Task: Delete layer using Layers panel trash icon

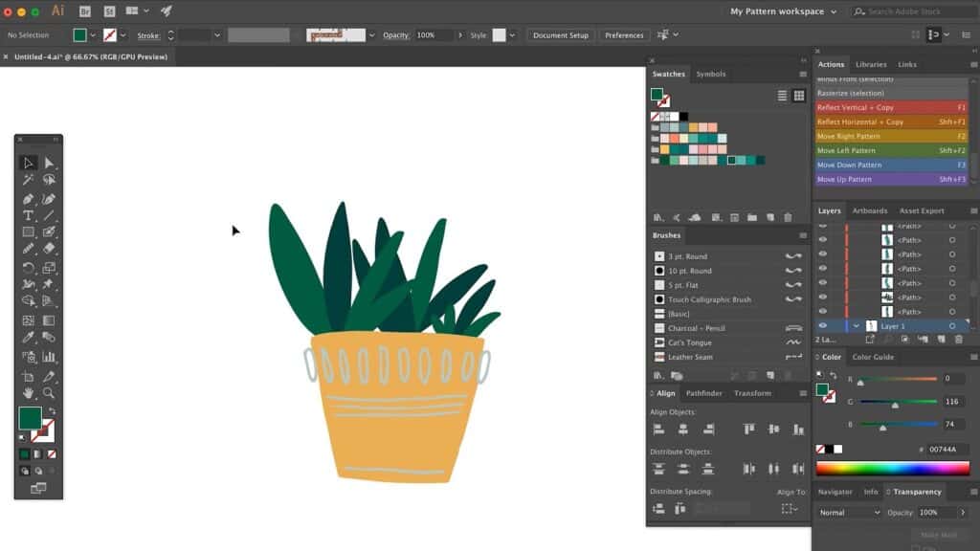Action: pyautogui.click(x=958, y=340)
